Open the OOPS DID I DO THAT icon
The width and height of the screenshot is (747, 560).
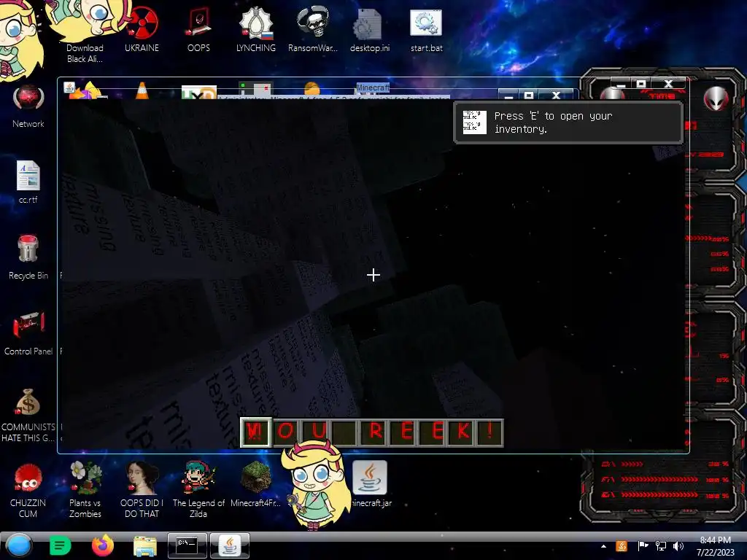(142, 489)
